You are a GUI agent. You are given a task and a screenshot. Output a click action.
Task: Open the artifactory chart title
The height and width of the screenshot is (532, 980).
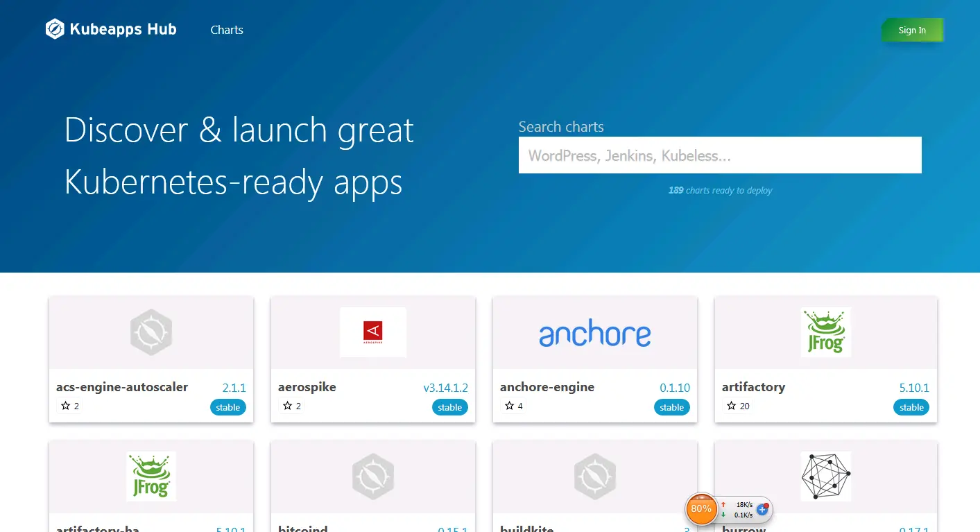coord(753,387)
